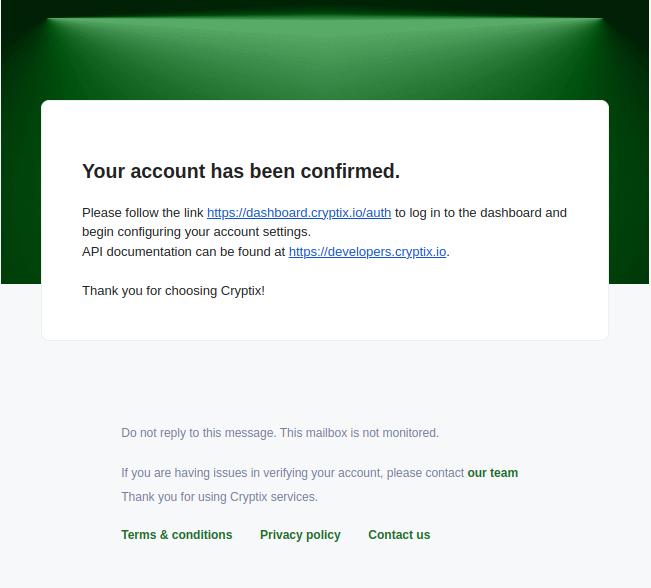651x588 pixels.
Task: Open the dashboard.cryptix.io/auth login link
Action: [299, 213]
